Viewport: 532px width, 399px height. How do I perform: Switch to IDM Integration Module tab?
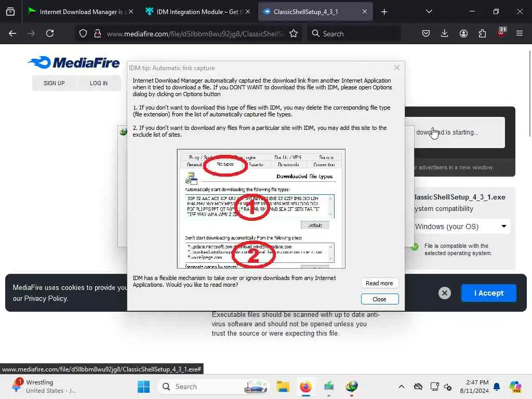(x=197, y=12)
